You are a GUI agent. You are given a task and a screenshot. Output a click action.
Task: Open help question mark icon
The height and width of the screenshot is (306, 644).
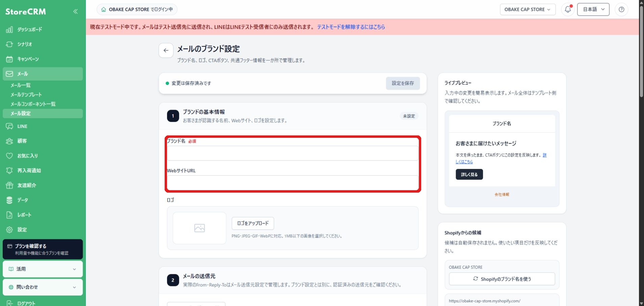pyautogui.click(x=621, y=9)
